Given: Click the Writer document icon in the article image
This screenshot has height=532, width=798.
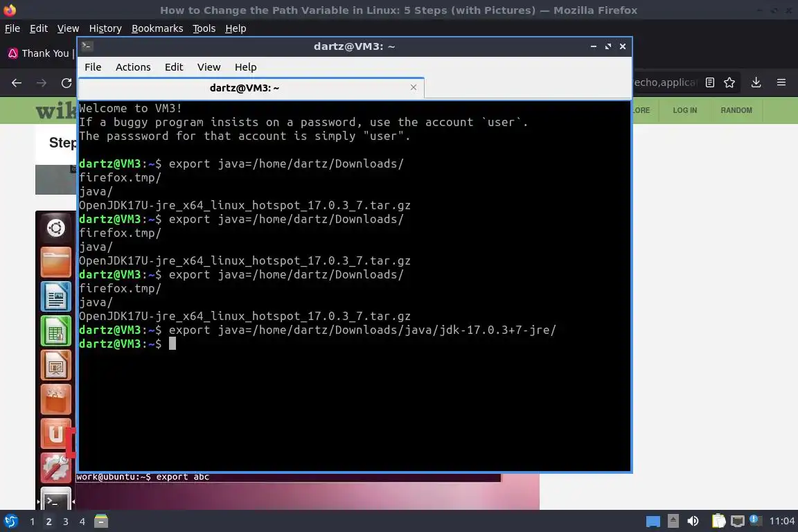Looking at the screenshot, I should (56, 296).
